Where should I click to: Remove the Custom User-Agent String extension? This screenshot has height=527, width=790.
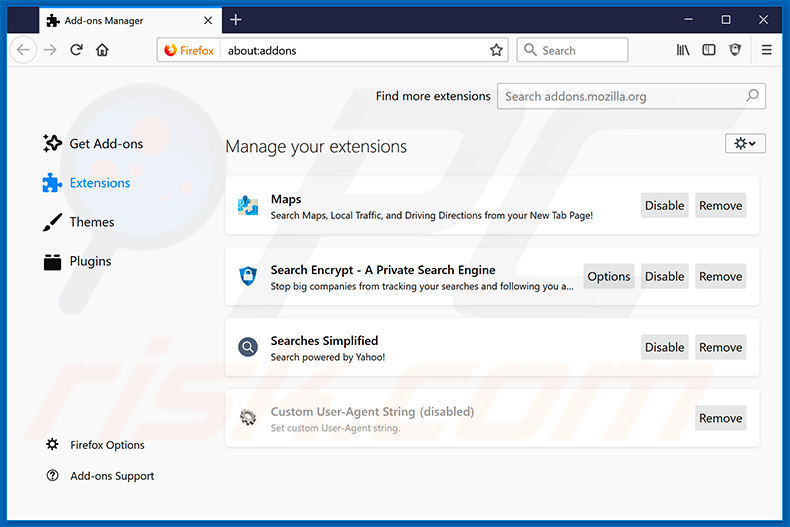[x=720, y=418]
